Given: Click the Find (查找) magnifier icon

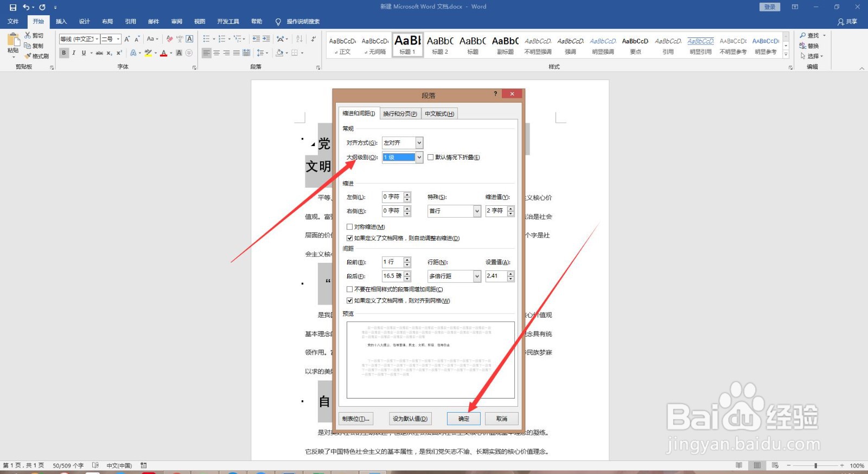Looking at the screenshot, I should click(x=803, y=35).
